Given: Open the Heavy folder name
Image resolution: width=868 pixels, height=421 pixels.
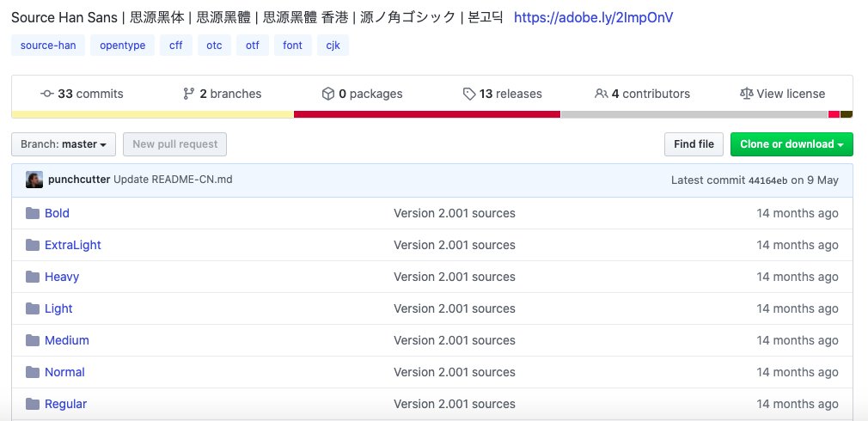Looking at the screenshot, I should (62, 277).
